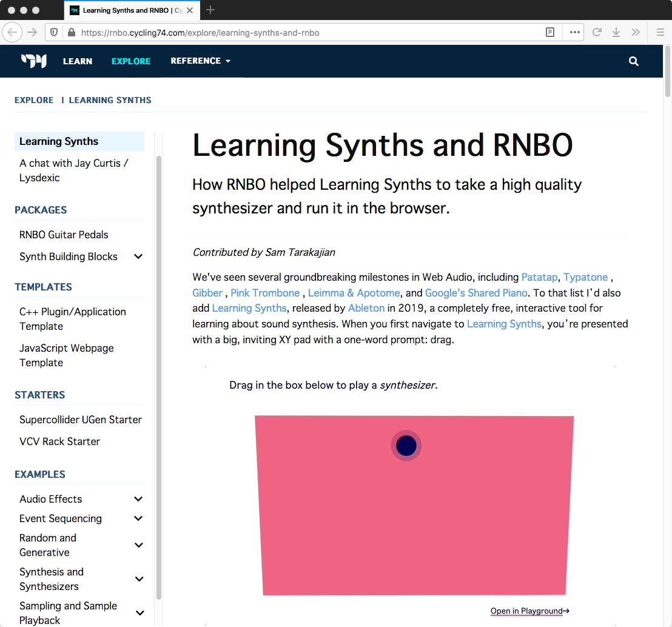Reload the page with refresh icon

click(x=597, y=32)
